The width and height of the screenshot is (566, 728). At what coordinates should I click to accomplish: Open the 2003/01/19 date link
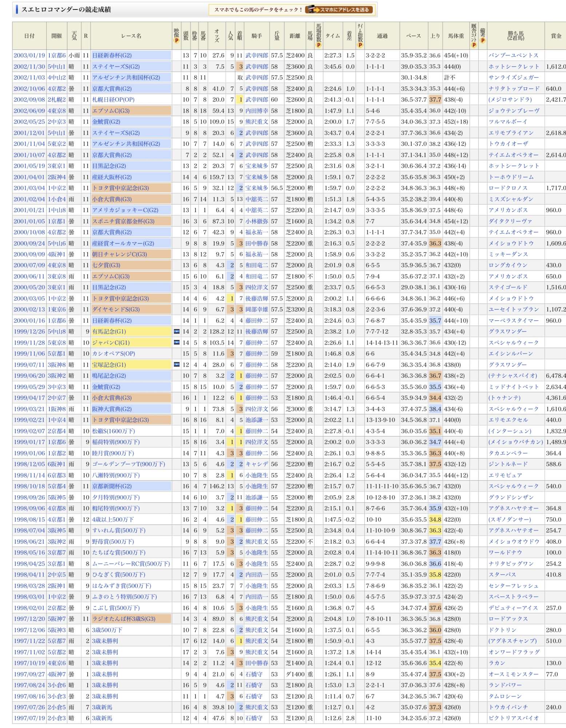(x=29, y=55)
